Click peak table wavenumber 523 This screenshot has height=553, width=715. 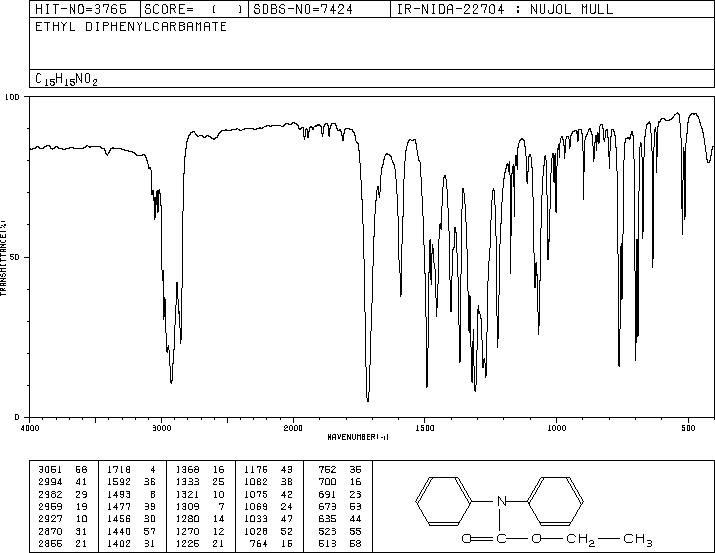click(x=327, y=532)
